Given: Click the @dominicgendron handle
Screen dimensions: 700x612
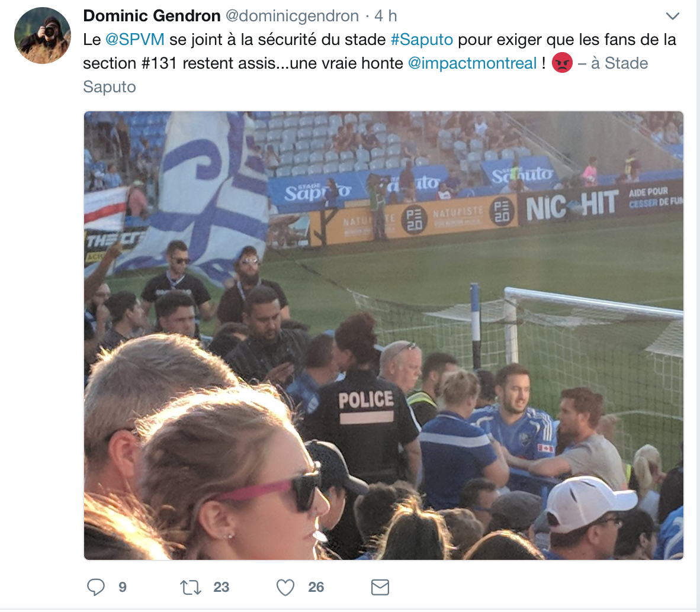Looking at the screenshot, I should (293, 16).
